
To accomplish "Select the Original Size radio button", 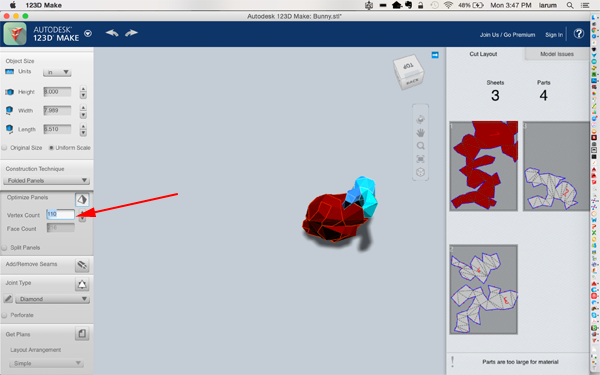I will pos(5,148).
